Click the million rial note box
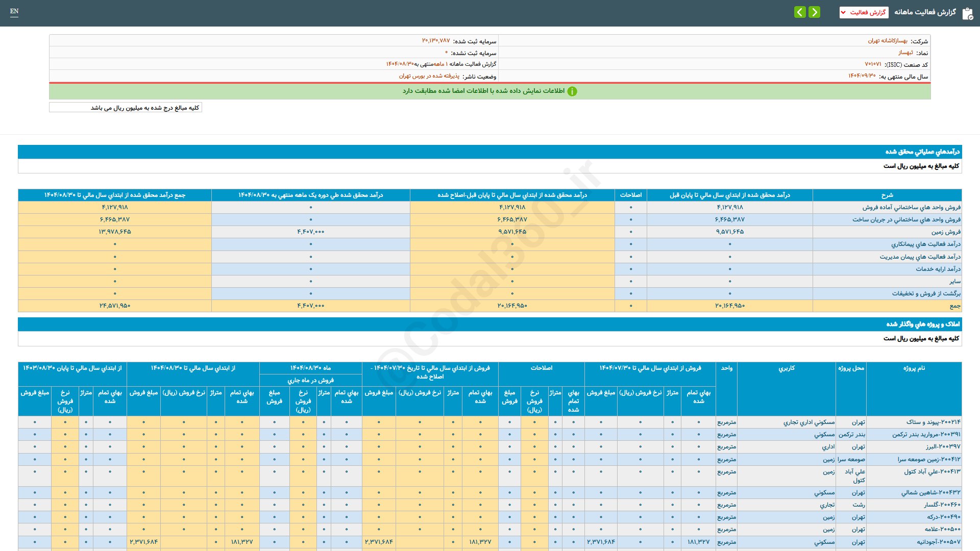This screenshot has width=980, height=551. 126,108
